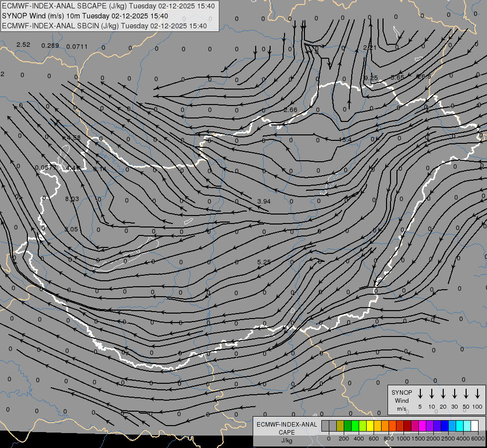
Task: Pick the 800 tick label on CAPE scale
Action: point(389,439)
